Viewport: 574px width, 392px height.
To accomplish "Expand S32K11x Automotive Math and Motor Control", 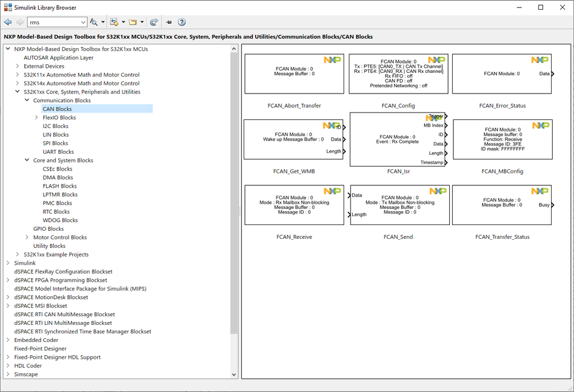I will 18,75.
